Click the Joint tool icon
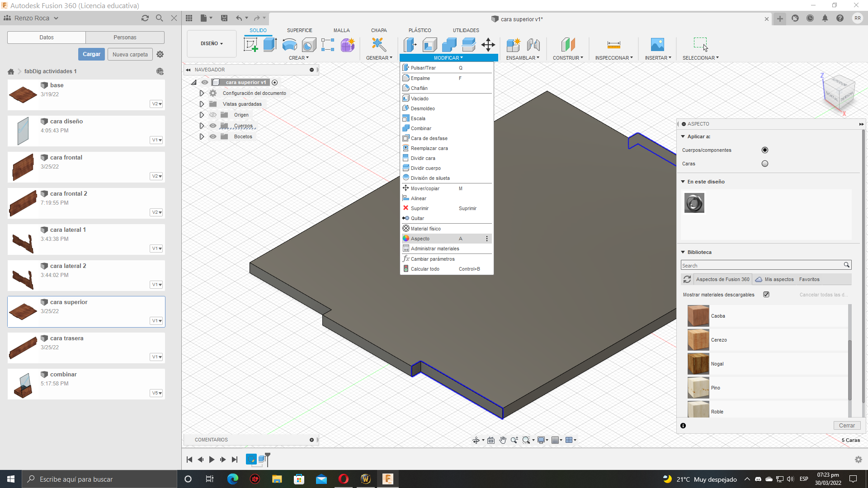The width and height of the screenshot is (868, 488). click(x=533, y=45)
